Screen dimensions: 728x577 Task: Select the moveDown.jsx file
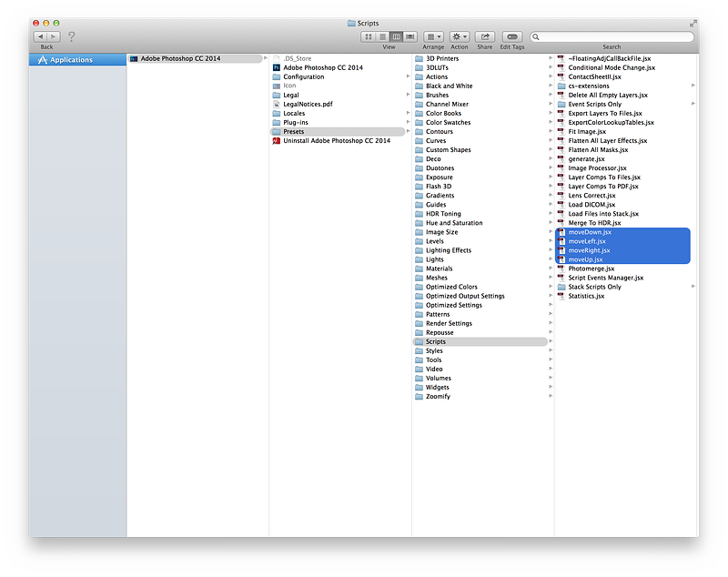point(622,232)
